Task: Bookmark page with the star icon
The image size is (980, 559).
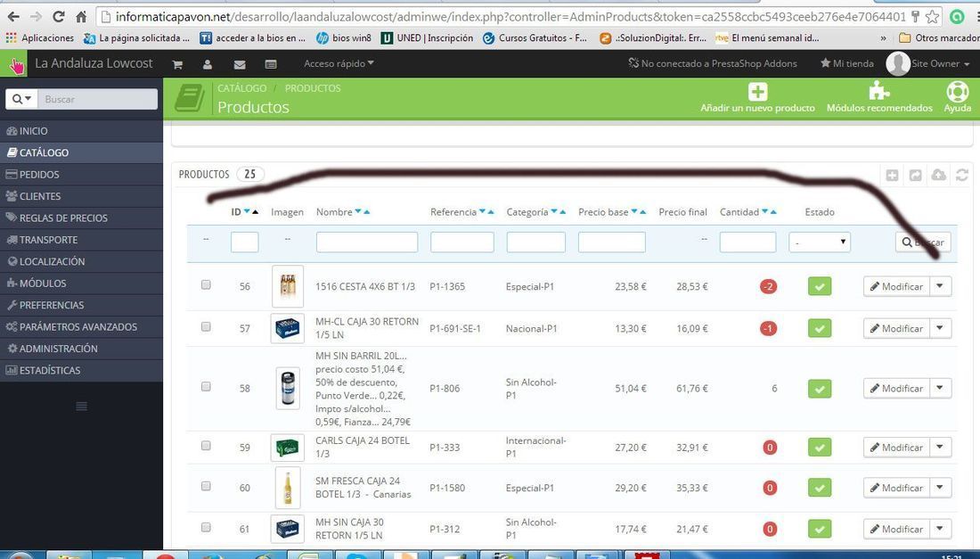Action: pyautogui.click(x=932, y=17)
